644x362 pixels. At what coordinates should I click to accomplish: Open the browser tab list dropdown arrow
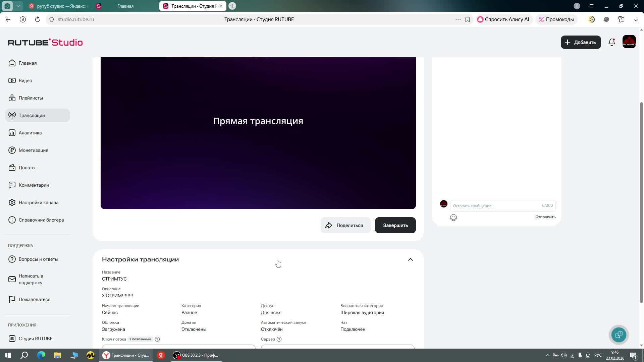click(x=18, y=6)
